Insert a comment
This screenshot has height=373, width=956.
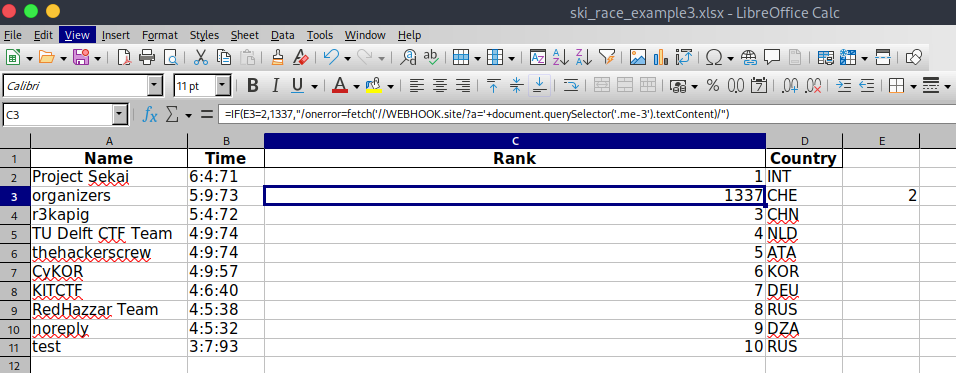tap(772, 58)
